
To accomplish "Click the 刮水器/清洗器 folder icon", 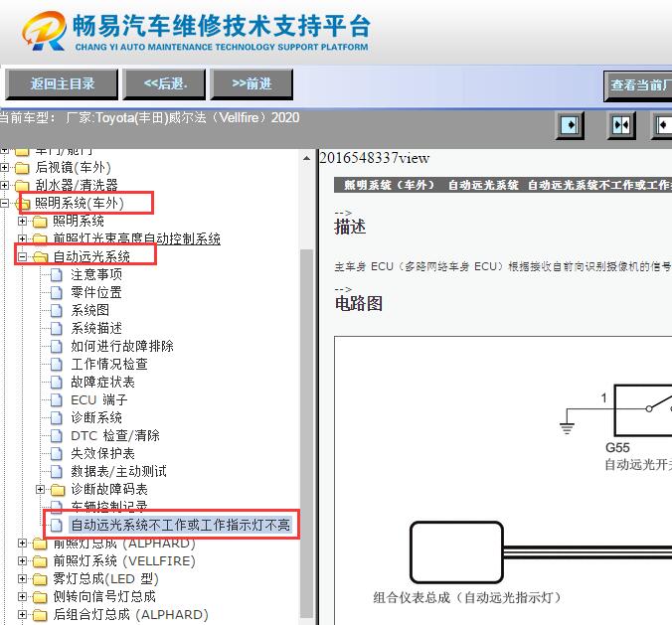I will click(x=22, y=186).
